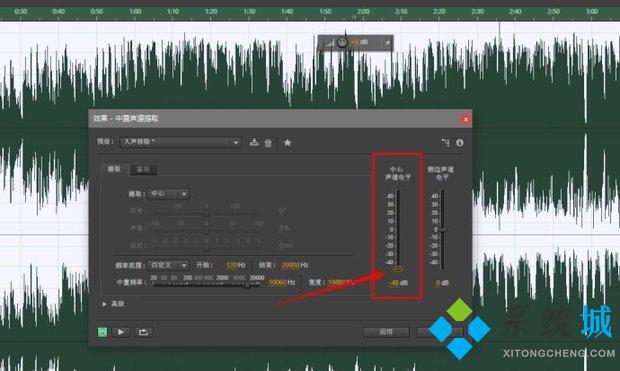620x371 pixels.
Task: Click the 10060 Hz center frequency value
Action: (x=282, y=282)
